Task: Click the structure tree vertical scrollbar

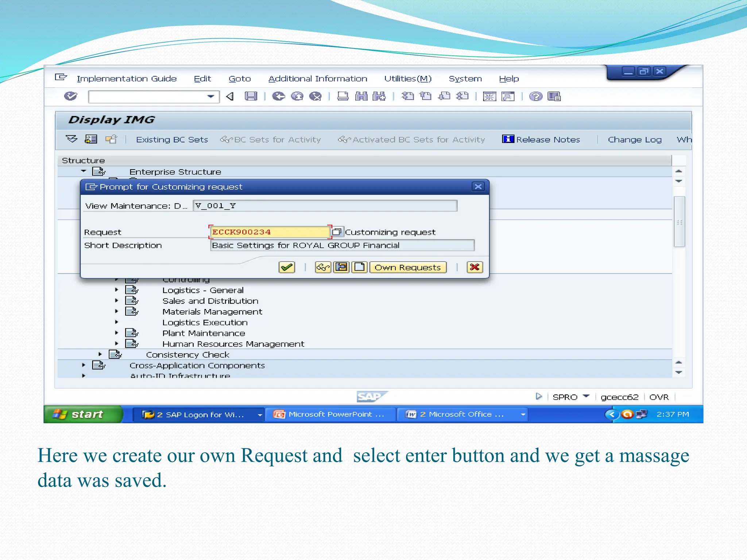Action: (x=679, y=221)
